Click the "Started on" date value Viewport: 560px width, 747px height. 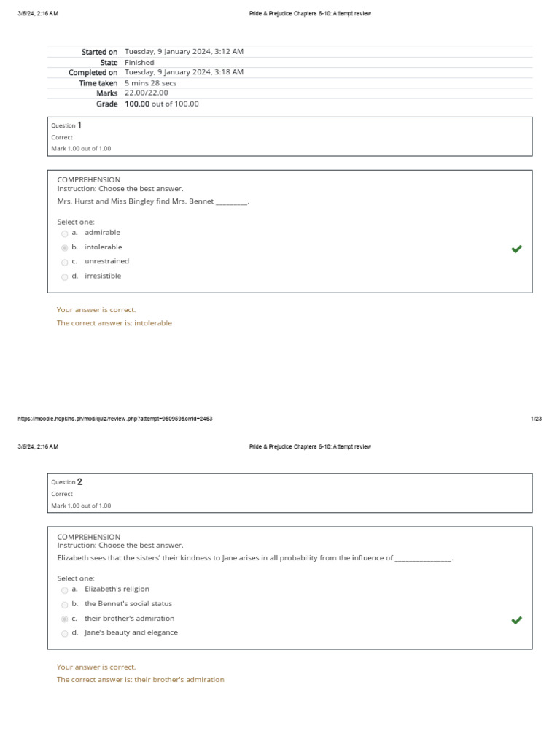tap(184, 52)
